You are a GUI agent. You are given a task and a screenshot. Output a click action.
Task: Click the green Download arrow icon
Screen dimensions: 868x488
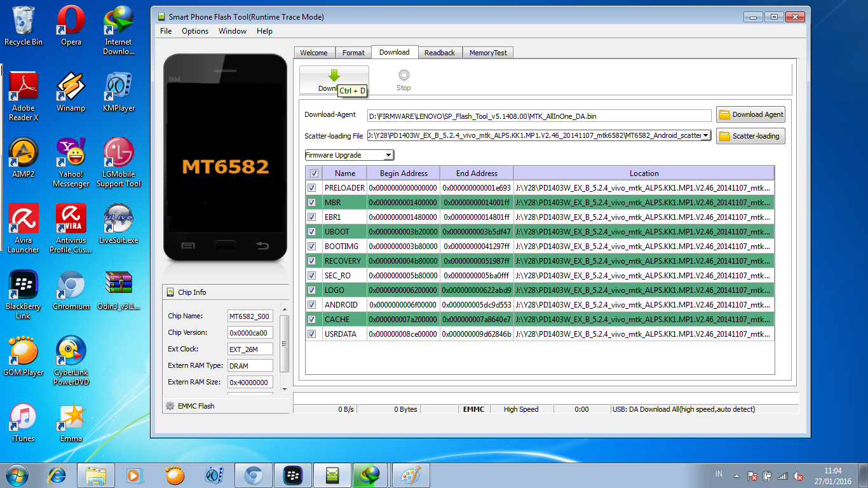[x=334, y=75]
